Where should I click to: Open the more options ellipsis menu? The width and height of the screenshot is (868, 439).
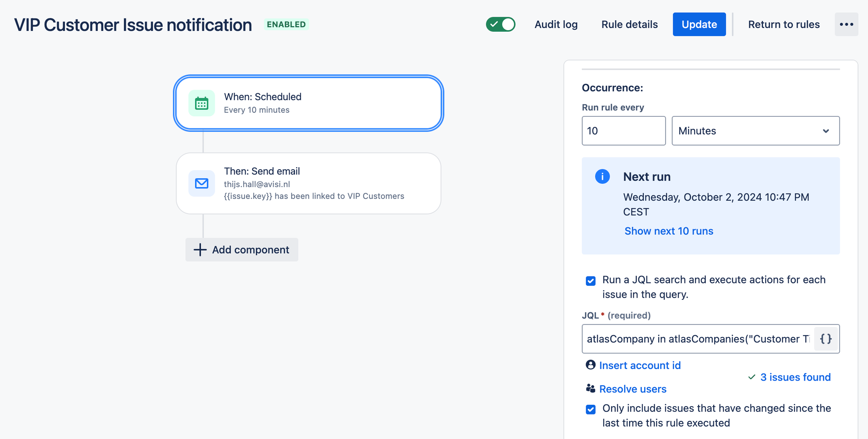pyautogui.click(x=847, y=24)
